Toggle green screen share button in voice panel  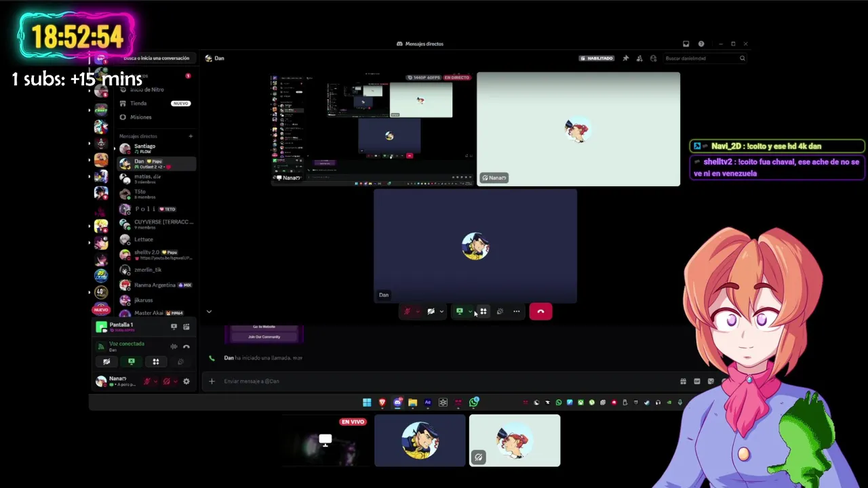132,362
